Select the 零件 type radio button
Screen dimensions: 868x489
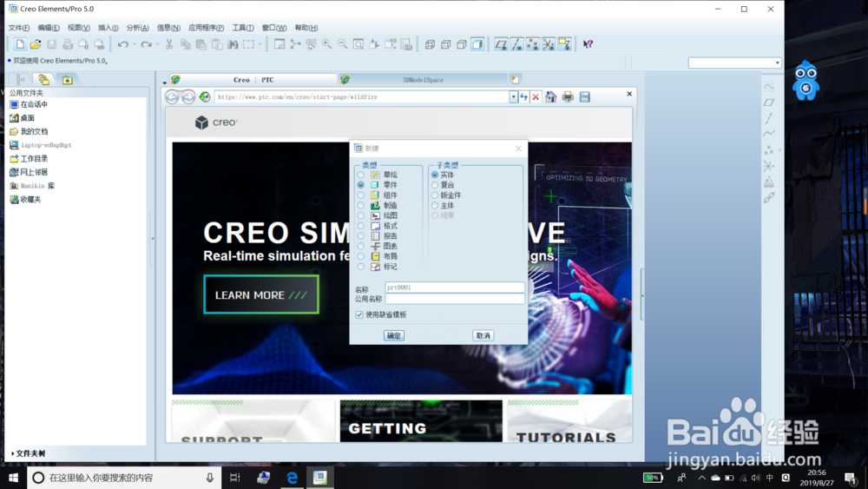[x=361, y=185]
